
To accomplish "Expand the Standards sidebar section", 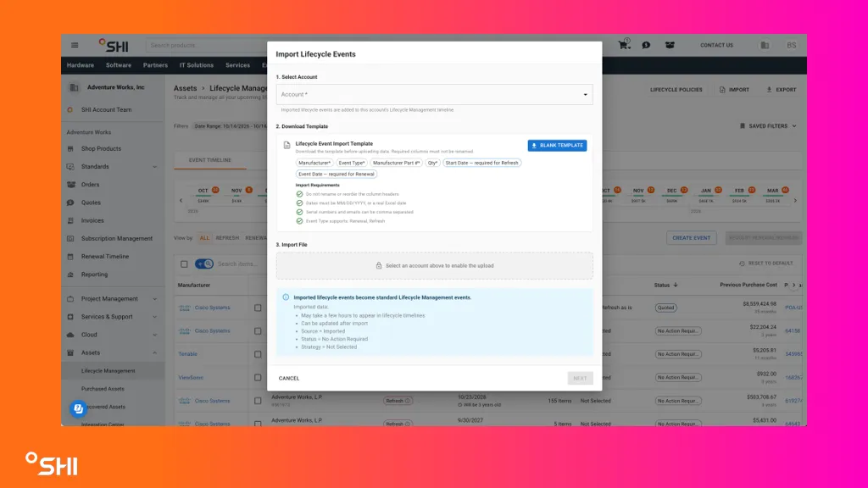I will [155, 167].
